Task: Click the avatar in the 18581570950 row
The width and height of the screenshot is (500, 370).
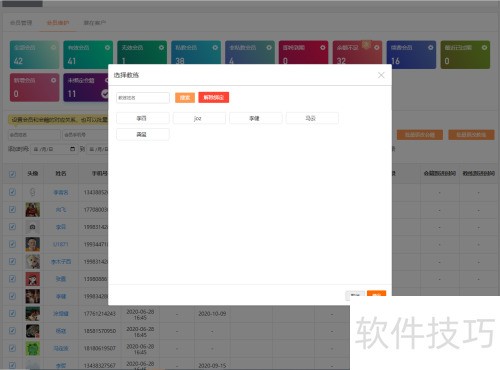Action: tap(33, 331)
